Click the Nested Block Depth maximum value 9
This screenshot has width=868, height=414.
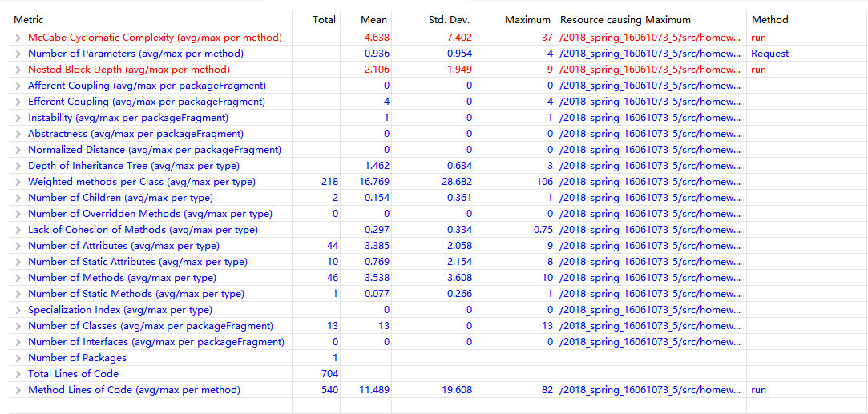(x=551, y=70)
